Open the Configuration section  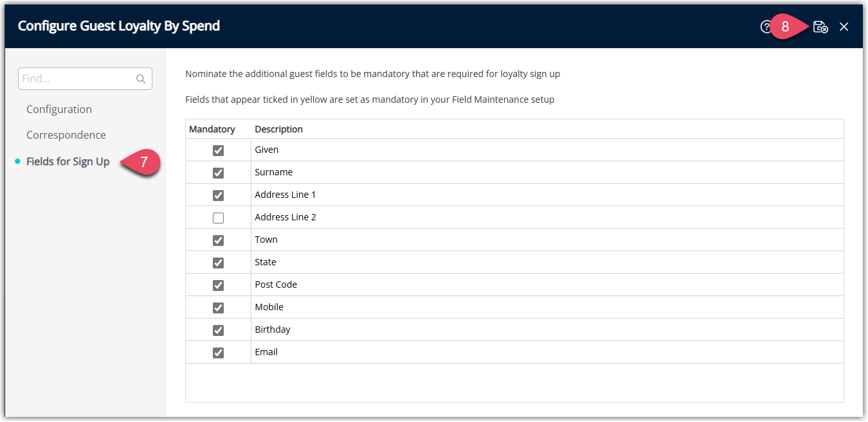click(x=59, y=109)
